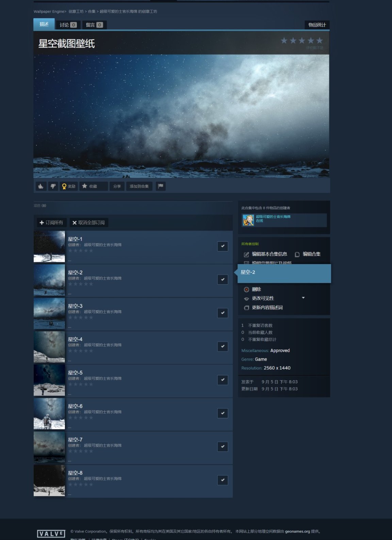Toggle subscription checkbox for 星空-8

pyautogui.click(x=223, y=480)
